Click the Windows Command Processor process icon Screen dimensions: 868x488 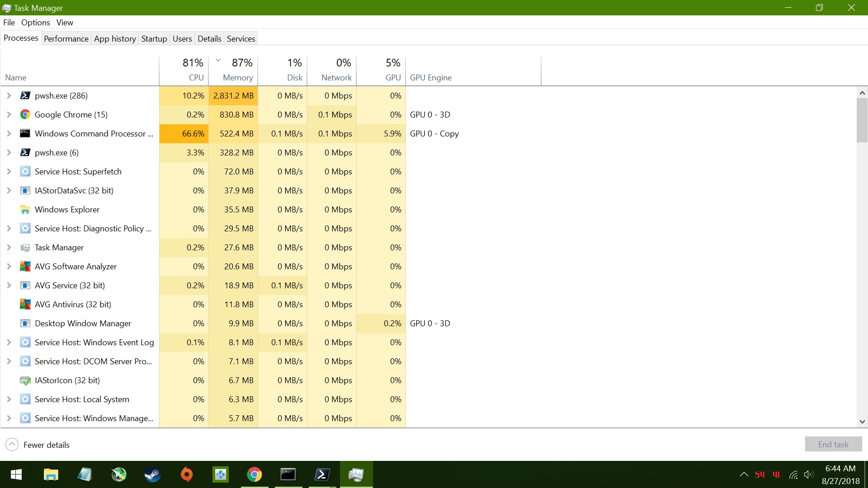tap(25, 133)
